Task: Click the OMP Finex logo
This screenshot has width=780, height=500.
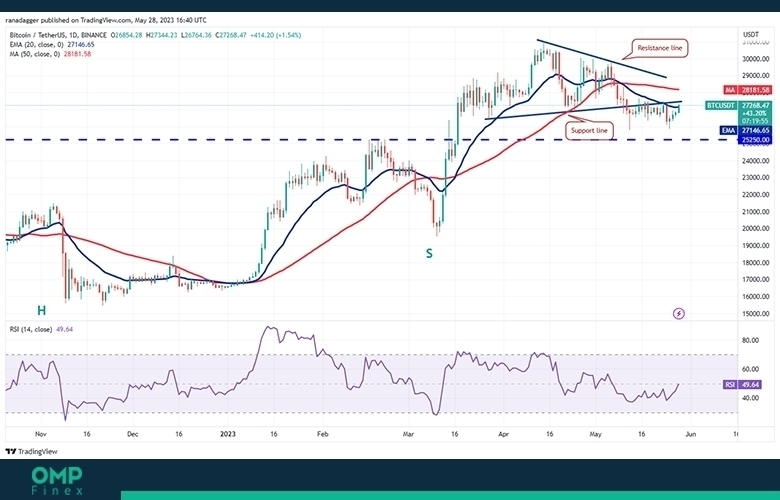Action: 57,481
